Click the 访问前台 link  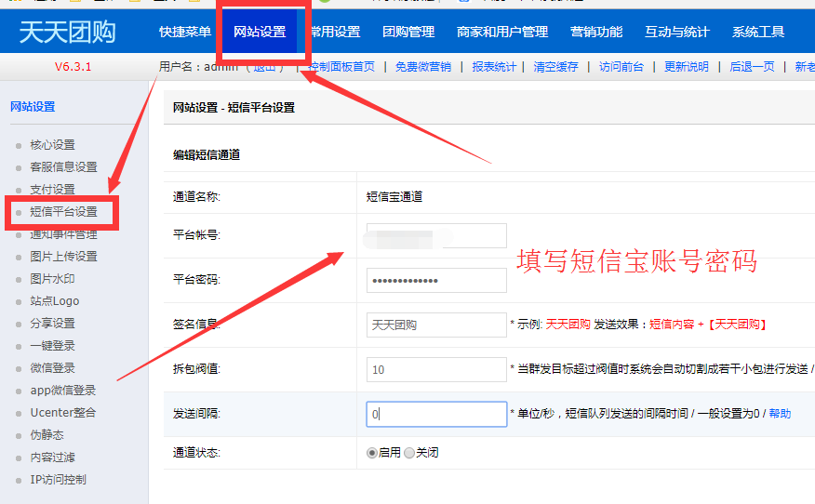coord(620,67)
